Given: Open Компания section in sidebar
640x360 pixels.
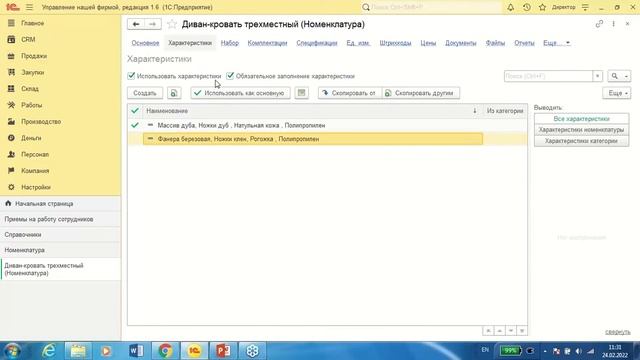Looking at the screenshot, I should [35, 171].
